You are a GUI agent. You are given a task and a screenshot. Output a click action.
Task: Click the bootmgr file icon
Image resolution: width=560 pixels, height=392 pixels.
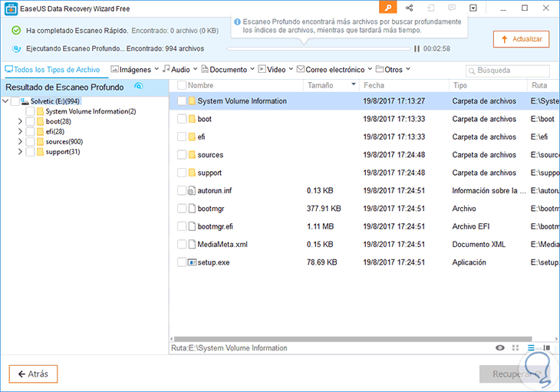tap(192, 208)
